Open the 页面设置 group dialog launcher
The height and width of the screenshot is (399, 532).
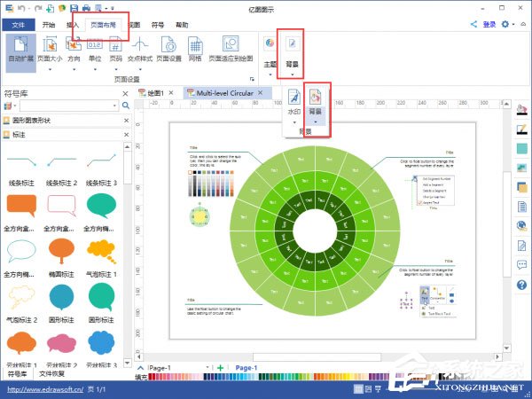(x=252, y=79)
